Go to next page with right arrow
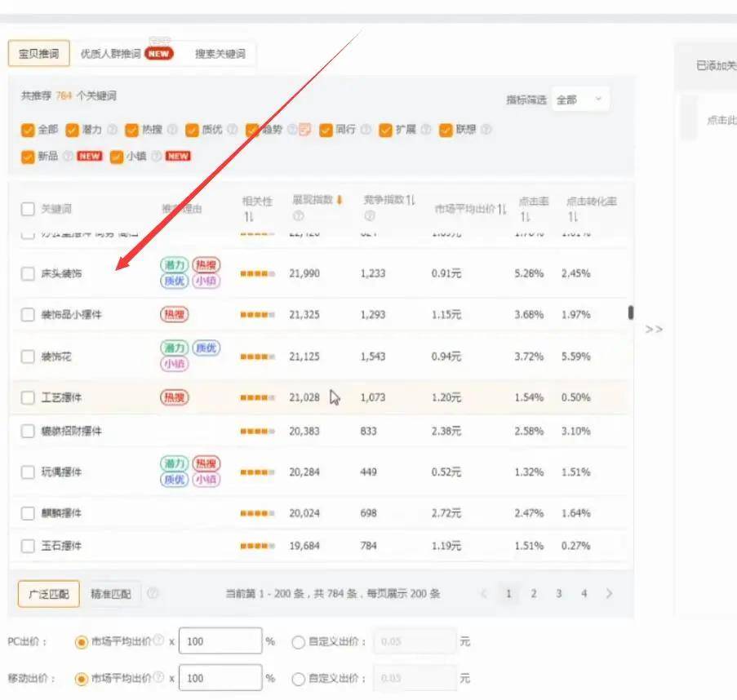 tap(609, 594)
